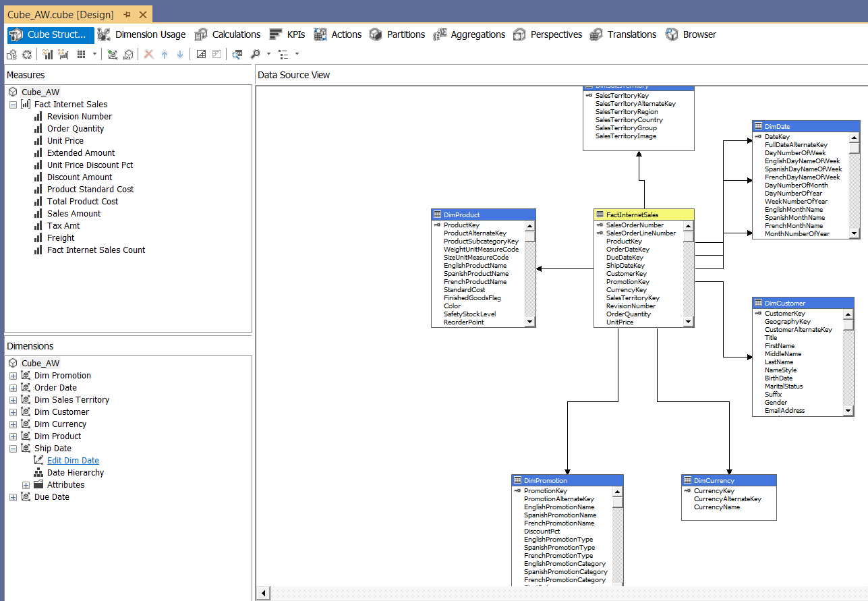
Task: Select the Sales Amount measure
Action: tap(72, 213)
